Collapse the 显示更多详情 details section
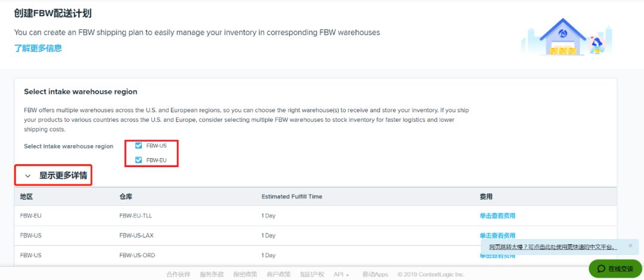644x280 pixels. [28, 176]
